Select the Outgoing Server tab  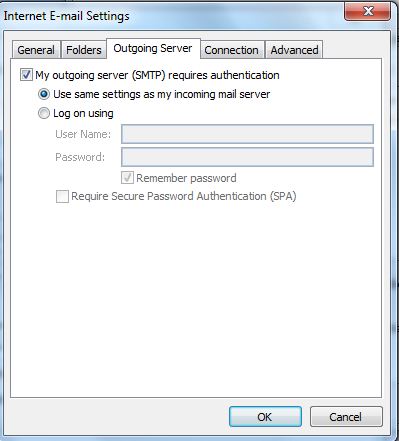(153, 48)
